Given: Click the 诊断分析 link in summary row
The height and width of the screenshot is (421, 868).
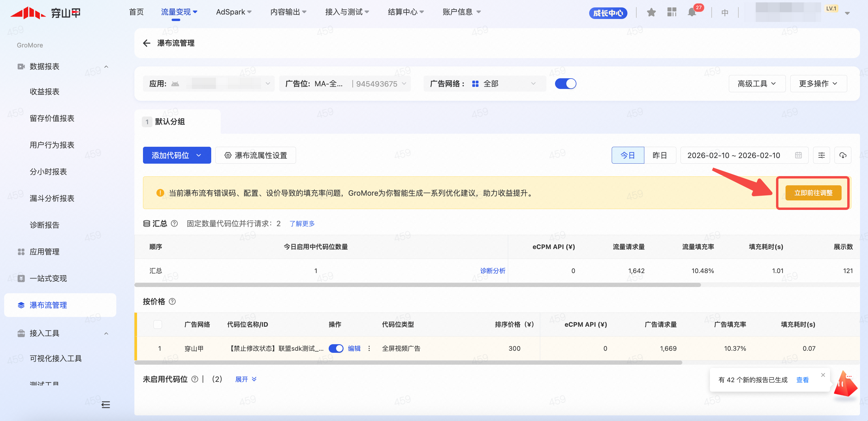Looking at the screenshot, I should pyautogui.click(x=492, y=270).
